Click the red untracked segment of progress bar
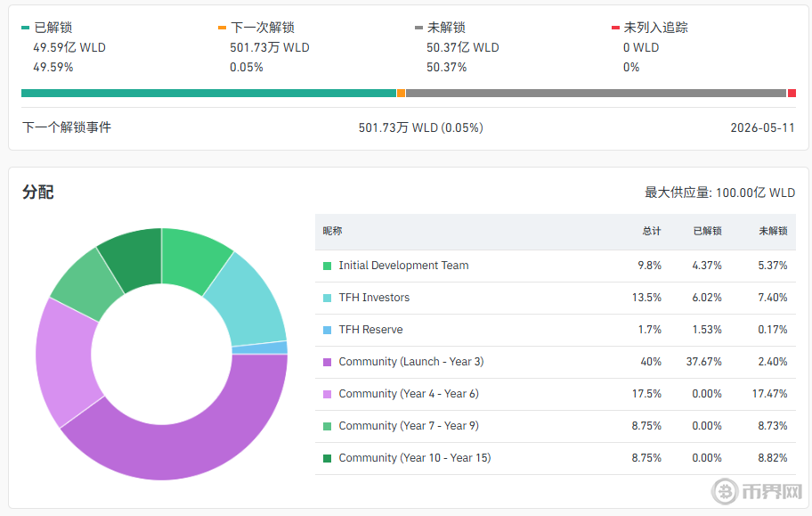812x516 pixels. click(x=792, y=94)
